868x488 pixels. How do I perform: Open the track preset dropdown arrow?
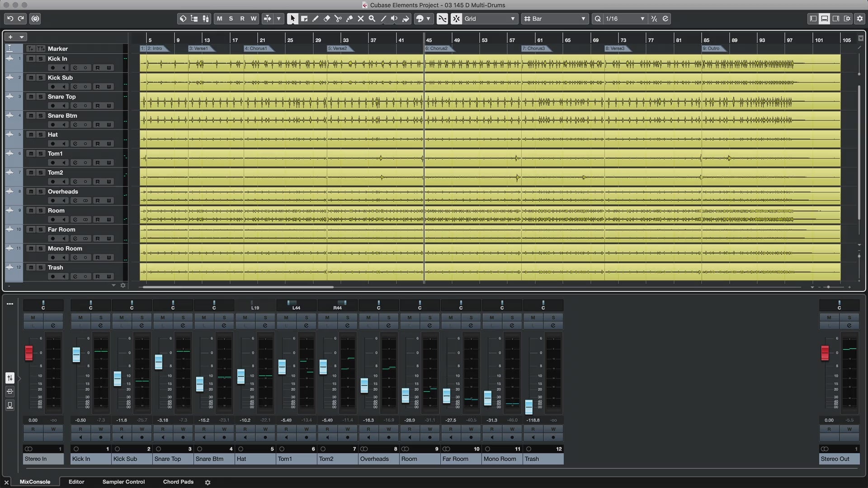point(21,37)
